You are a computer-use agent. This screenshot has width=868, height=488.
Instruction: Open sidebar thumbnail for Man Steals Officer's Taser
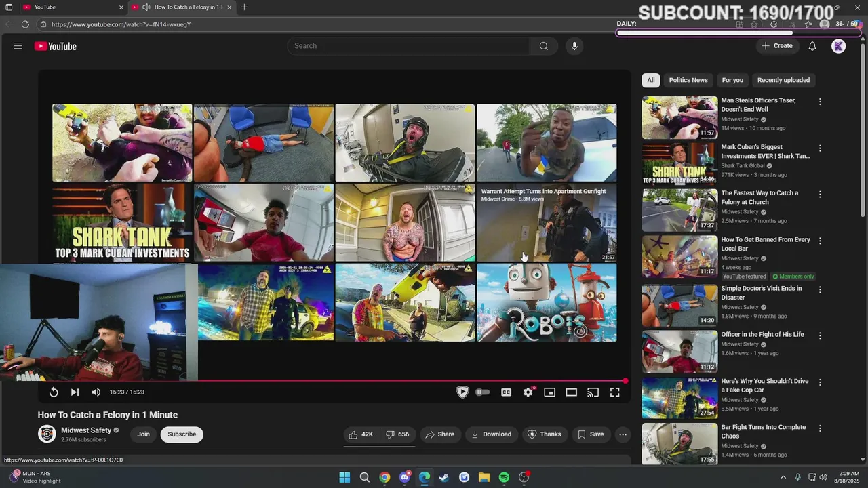point(679,117)
